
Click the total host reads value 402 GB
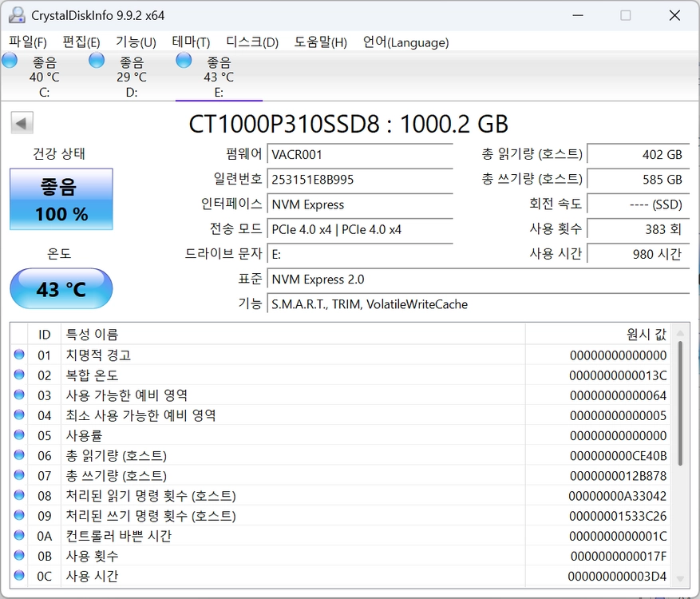point(639,155)
